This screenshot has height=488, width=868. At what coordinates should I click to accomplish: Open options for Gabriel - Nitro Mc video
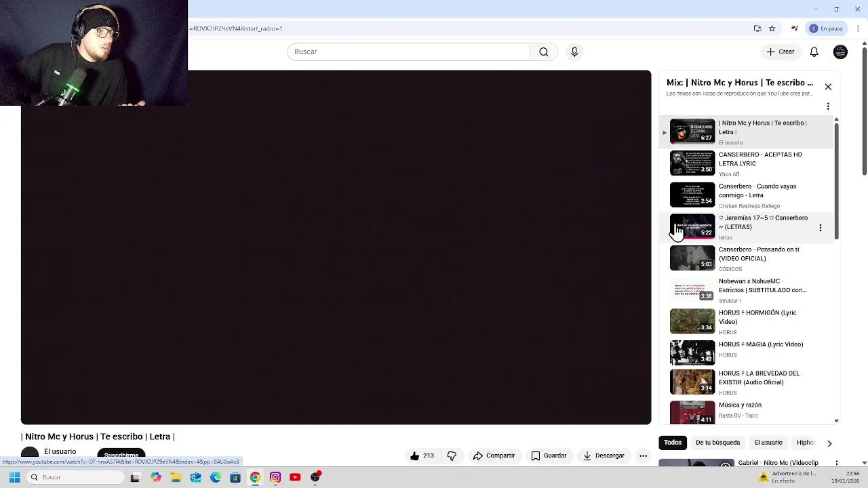[837, 463]
